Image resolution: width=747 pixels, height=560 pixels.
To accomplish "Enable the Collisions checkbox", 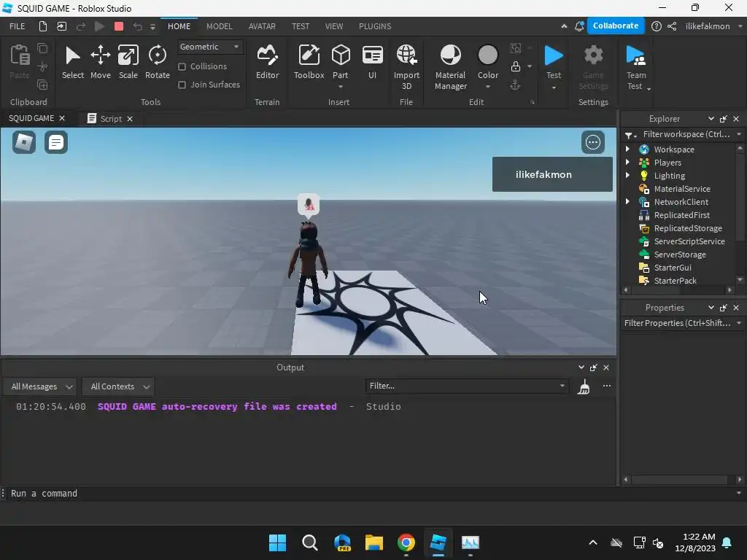I will tap(182, 66).
